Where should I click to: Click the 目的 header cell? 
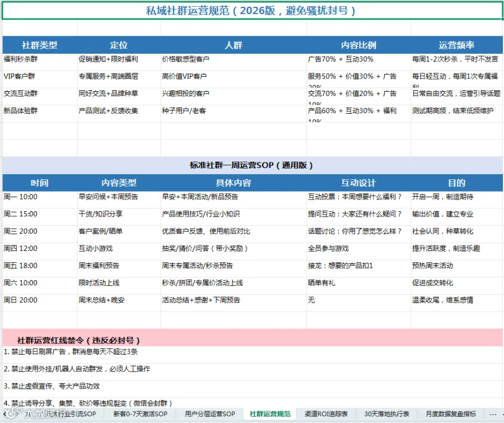pos(457,183)
